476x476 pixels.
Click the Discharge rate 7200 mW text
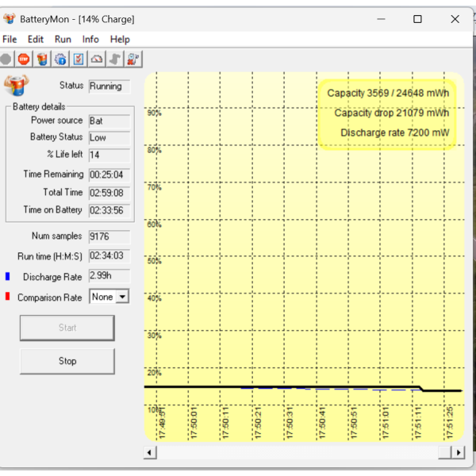395,132
